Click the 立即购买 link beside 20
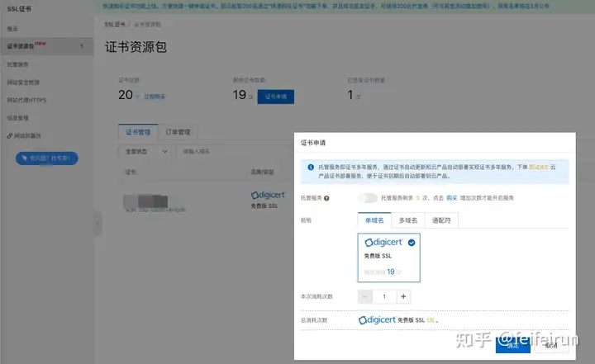 (155, 97)
